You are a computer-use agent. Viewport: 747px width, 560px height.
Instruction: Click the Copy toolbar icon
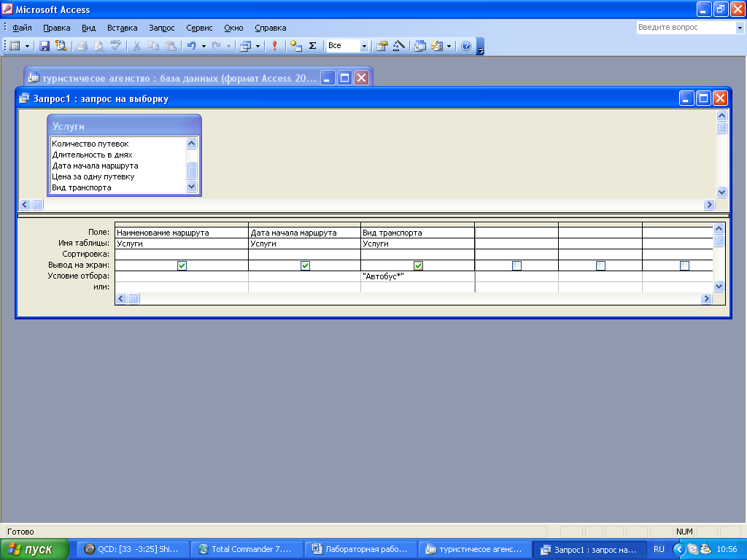tap(153, 46)
